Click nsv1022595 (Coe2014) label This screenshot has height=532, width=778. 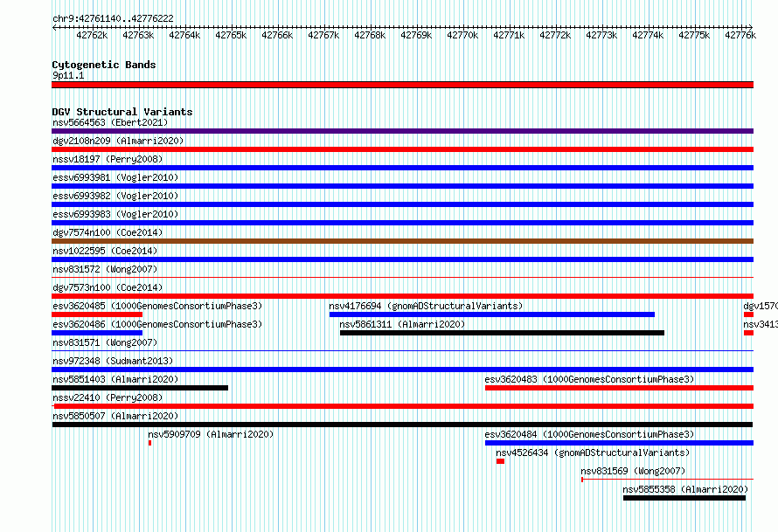click(x=105, y=251)
